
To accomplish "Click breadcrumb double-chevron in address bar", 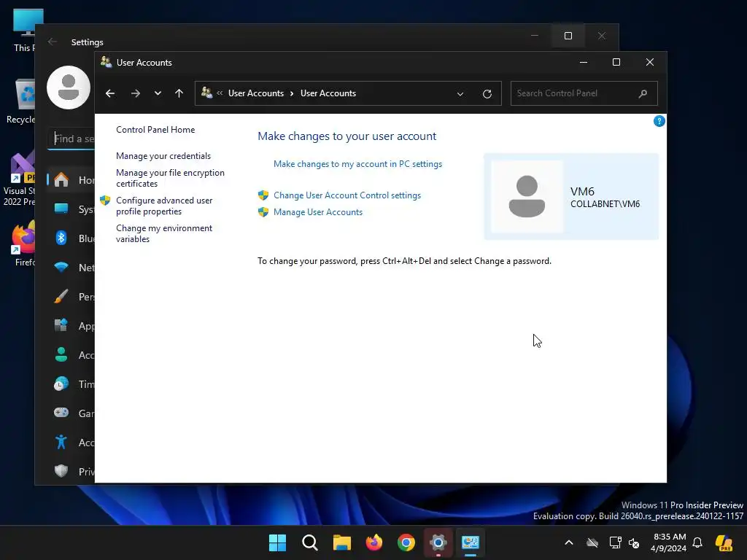I will [x=220, y=93].
